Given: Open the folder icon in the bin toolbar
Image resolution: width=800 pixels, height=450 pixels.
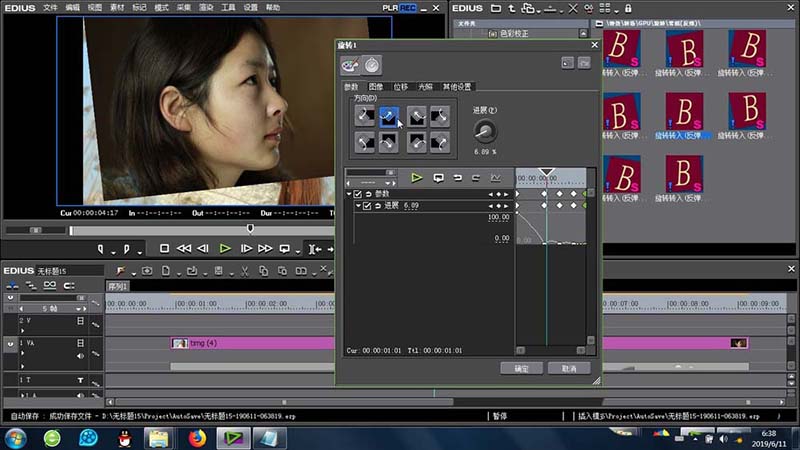Looking at the screenshot, I should (495, 8).
